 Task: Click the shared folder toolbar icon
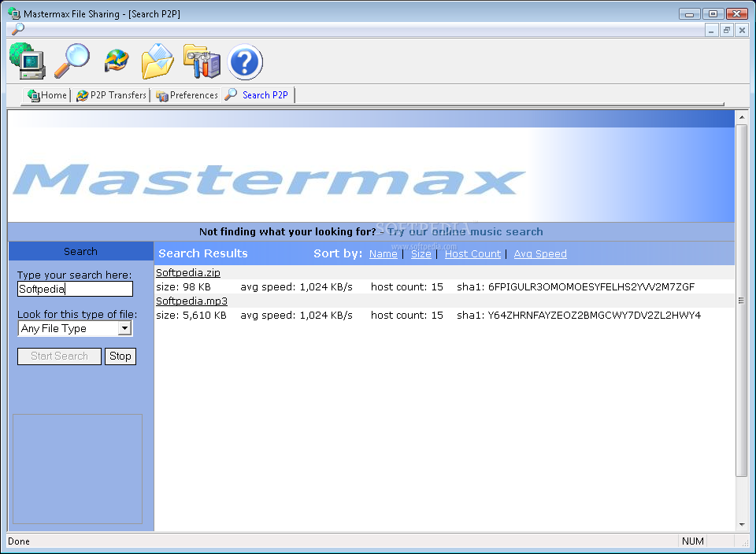pyautogui.click(x=157, y=61)
